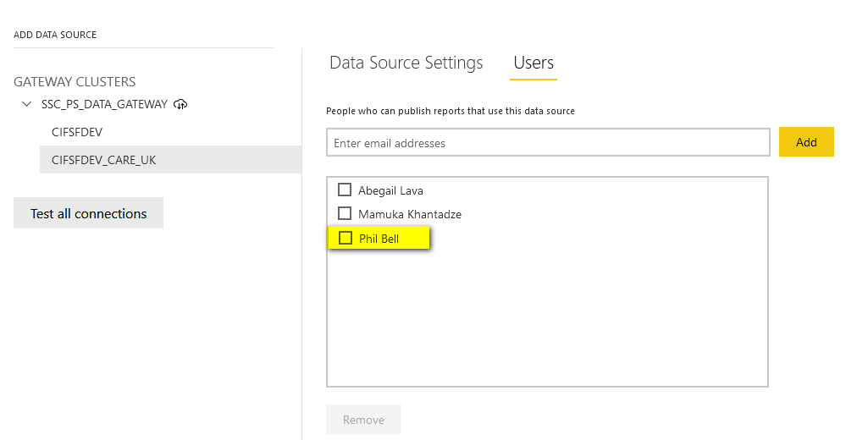Click the GATEWAY CLUSTERS heading
The height and width of the screenshot is (440, 868).
point(75,82)
